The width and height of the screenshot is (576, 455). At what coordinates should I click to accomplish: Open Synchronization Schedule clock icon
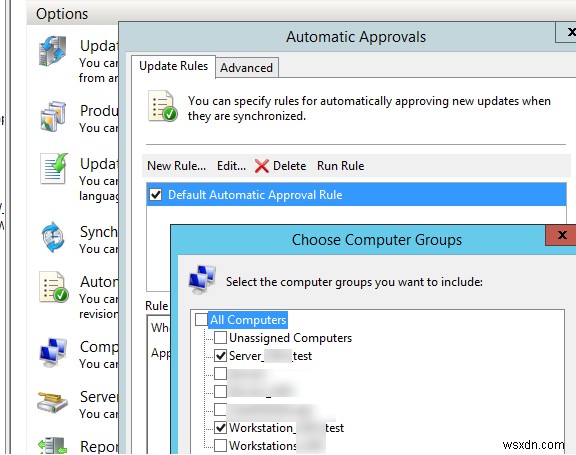(x=53, y=237)
